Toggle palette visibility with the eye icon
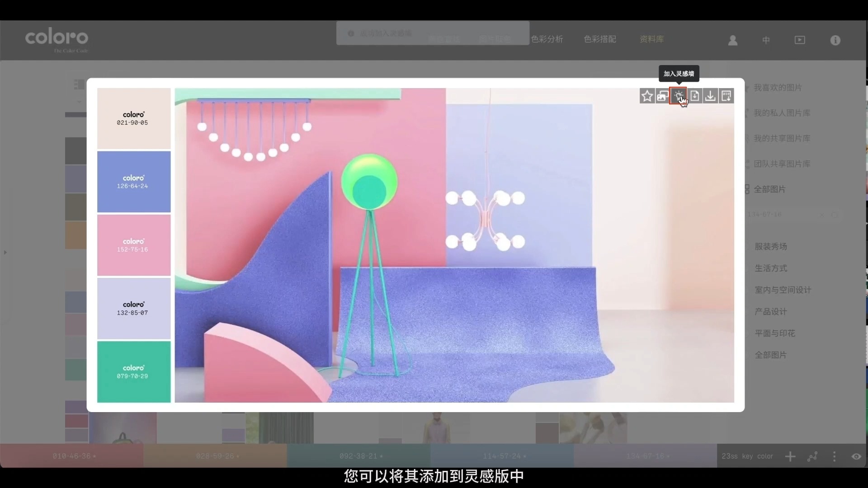Screen dimensions: 868x488 pyautogui.click(x=856, y=456)
